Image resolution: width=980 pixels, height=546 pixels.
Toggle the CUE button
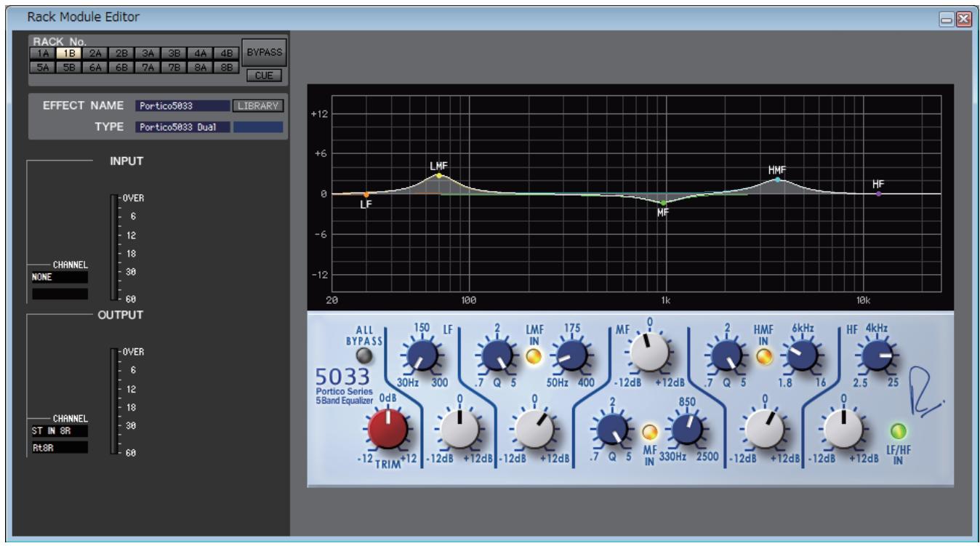265,74
